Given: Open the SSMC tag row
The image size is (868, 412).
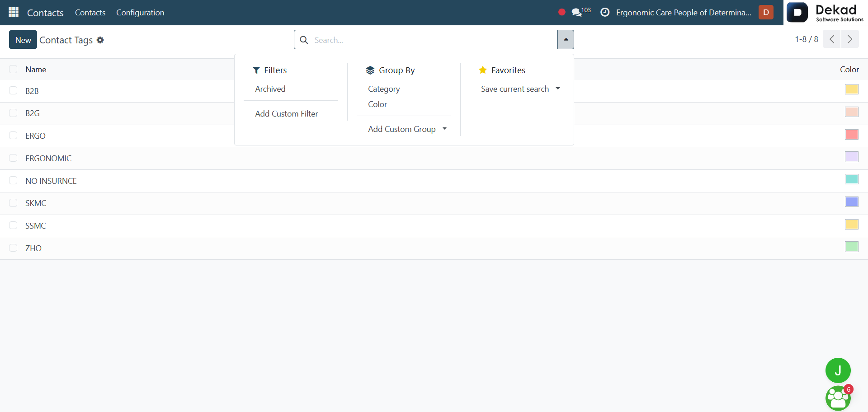Looking at the screenshot, I should (x=434, y=226).
